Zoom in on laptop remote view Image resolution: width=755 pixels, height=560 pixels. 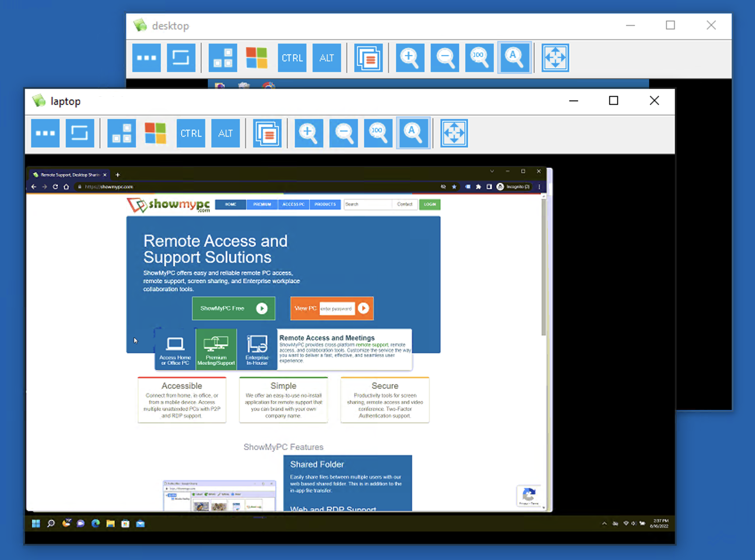(309, 133)
